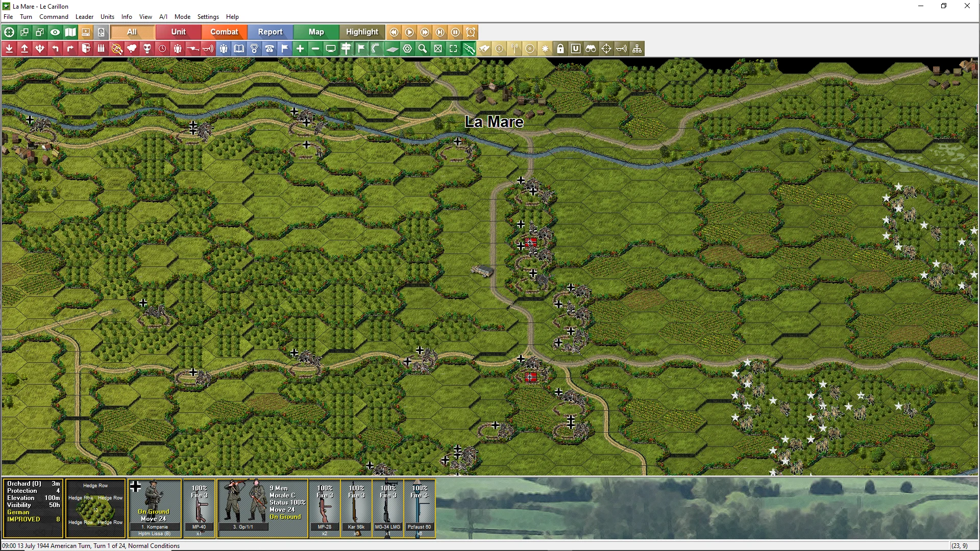Open the Units menu
The width and height of the screenshot is (980, 551).
107,17
